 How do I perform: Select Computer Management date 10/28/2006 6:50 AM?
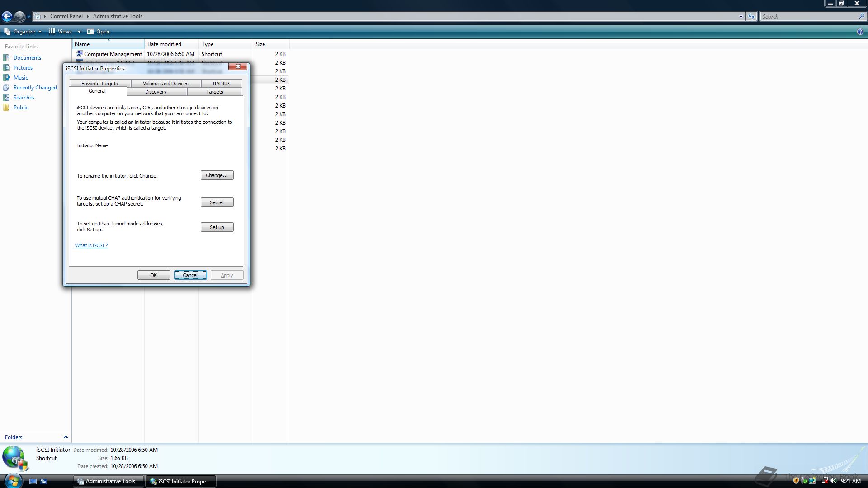(170, 54)
